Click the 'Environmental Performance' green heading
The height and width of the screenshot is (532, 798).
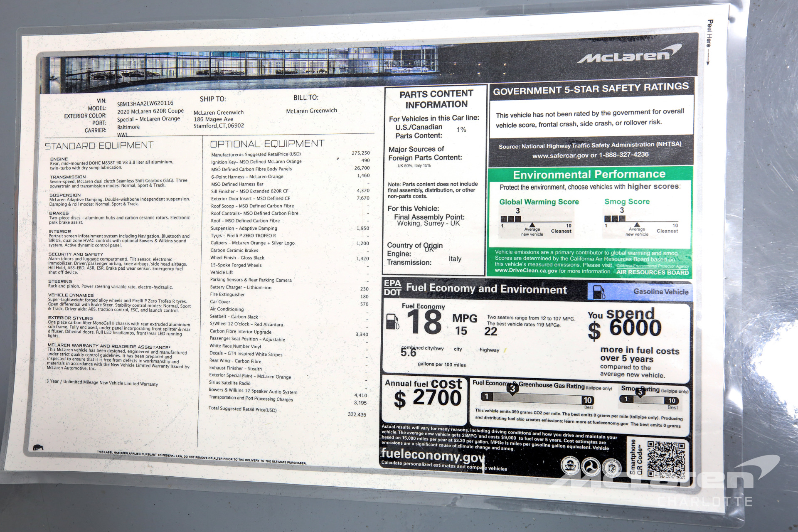[589, 174]
